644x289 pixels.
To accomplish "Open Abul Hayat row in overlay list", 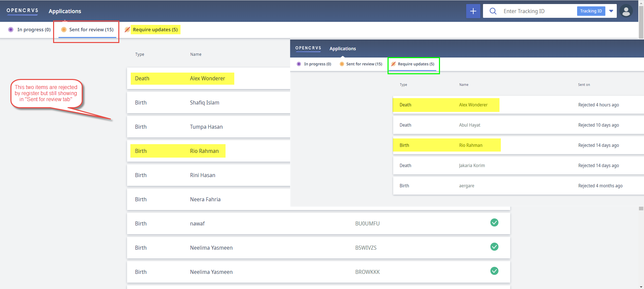I will (x=518, y=125).
